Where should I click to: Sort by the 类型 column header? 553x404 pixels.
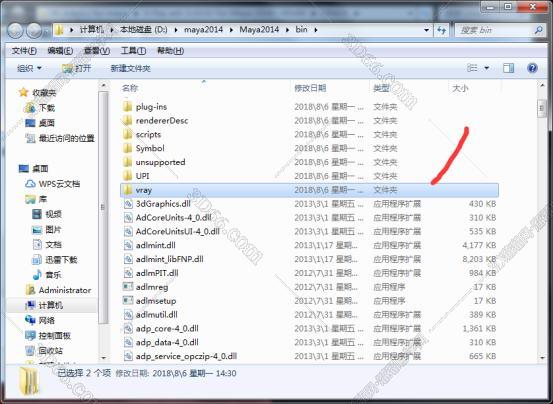tap(381, 88)
